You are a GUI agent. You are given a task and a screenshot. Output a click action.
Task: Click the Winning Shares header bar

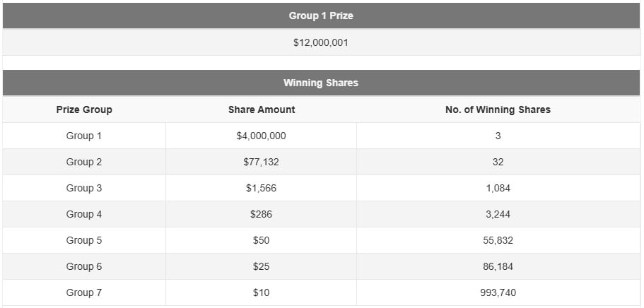[x=321, y=83]
